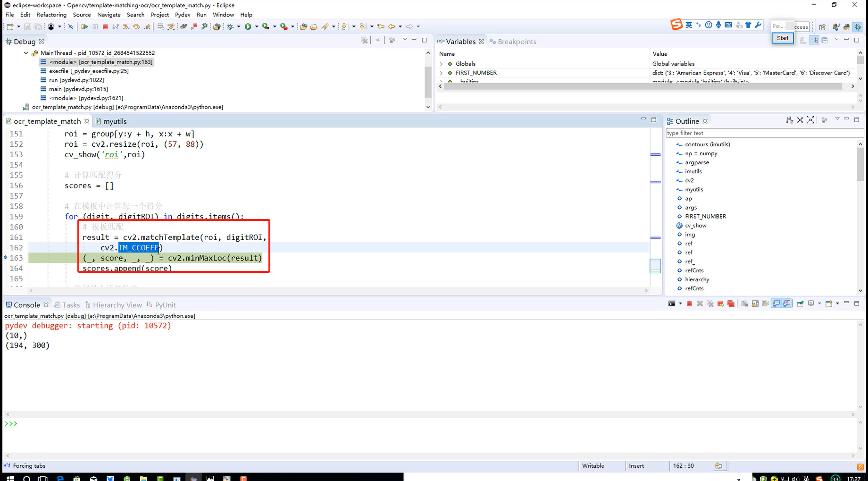Click the green Run launch button

click(x=248, y=26)
